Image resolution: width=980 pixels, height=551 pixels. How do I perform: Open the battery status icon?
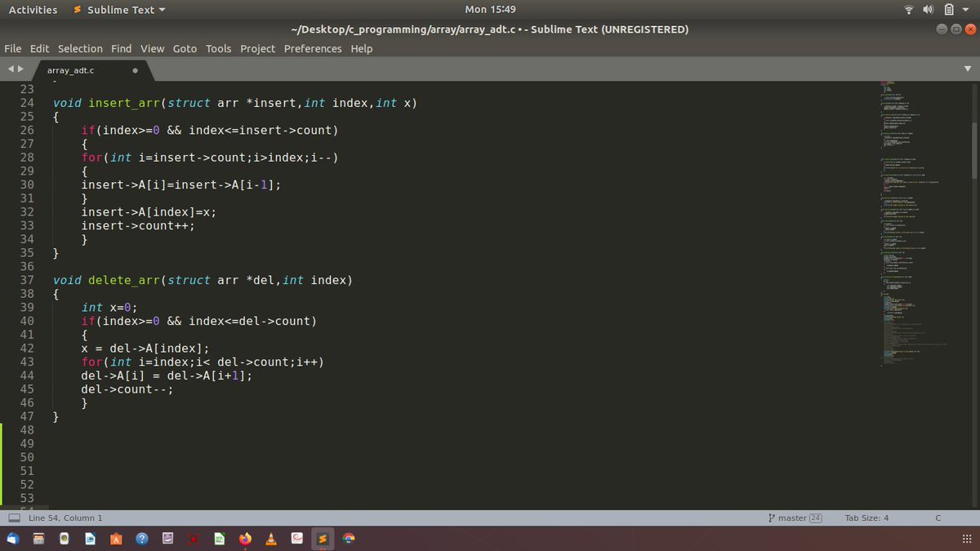(x=949, y=10)
